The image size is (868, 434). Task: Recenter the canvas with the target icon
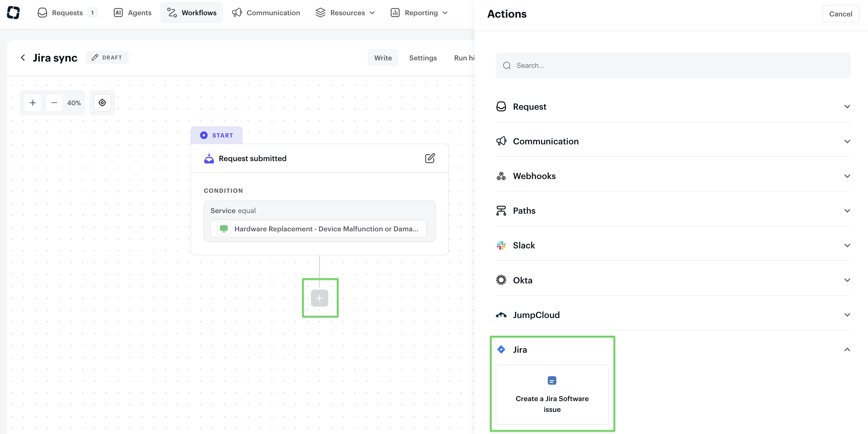102,103
